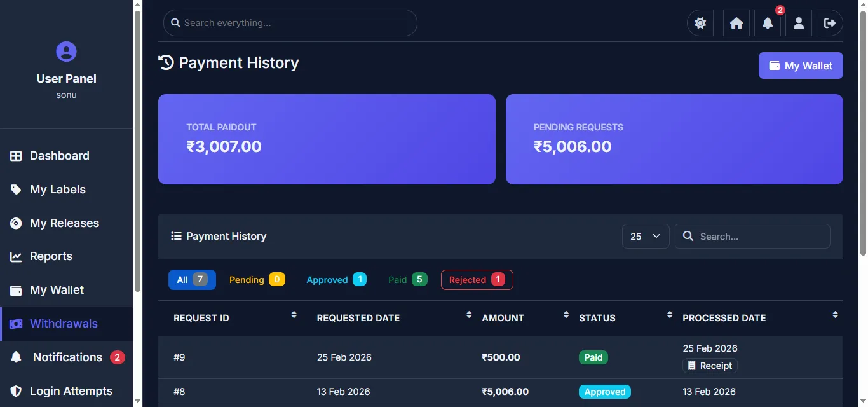Open the notifications bell in top bar
The image size is (868, 407).
(768, 23)
